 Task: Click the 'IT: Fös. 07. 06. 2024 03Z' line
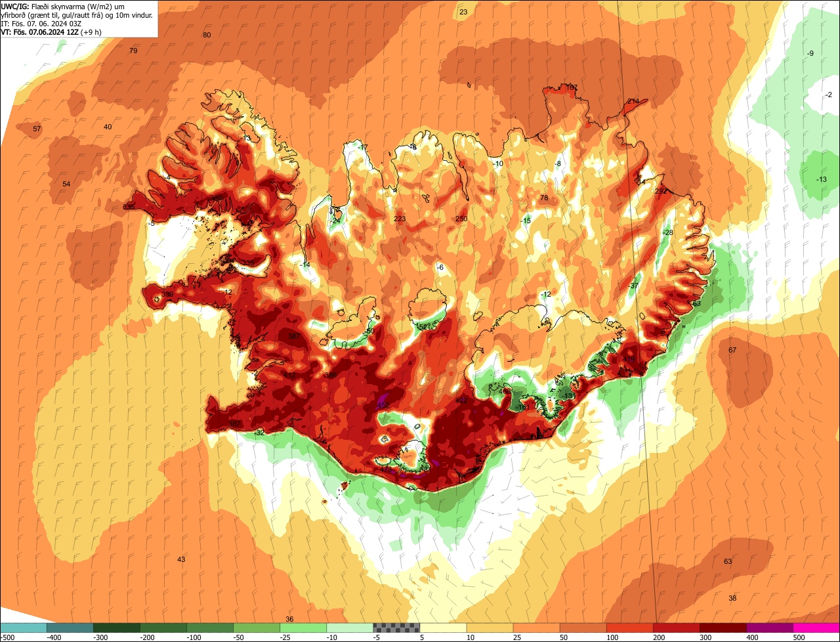[41, 24]
